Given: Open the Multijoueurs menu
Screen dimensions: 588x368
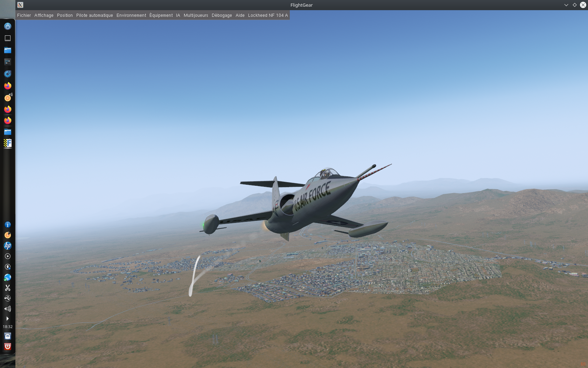Looking at the screenshot, I should (196, 15).
